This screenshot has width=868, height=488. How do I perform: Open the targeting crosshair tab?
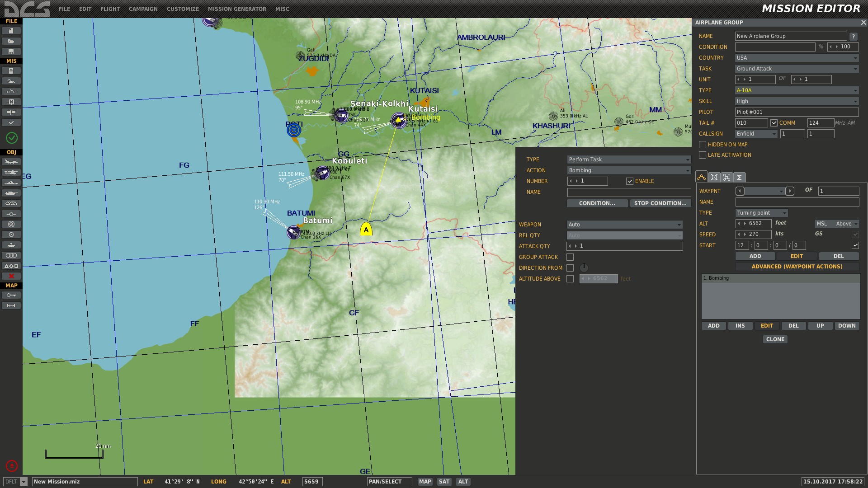point(714,177)
